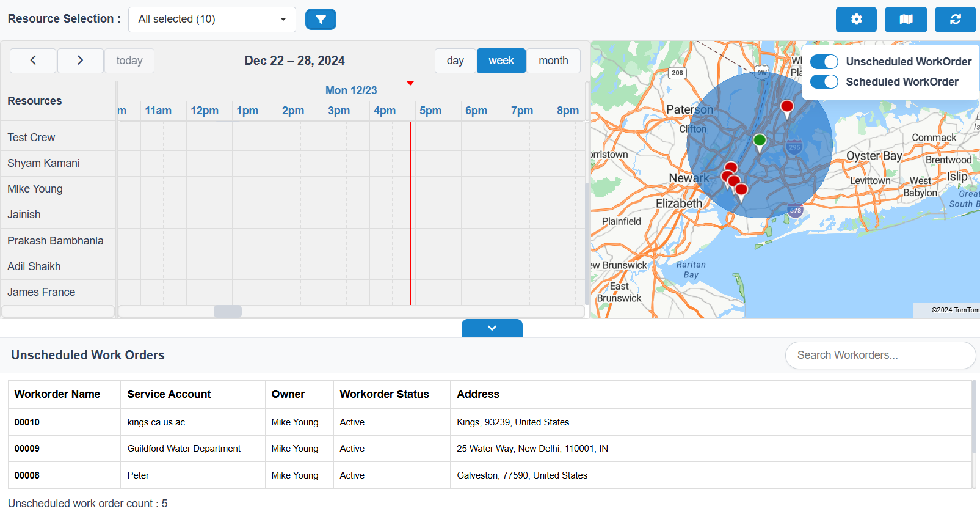Go to next week with right arrow

pos(80,61)
